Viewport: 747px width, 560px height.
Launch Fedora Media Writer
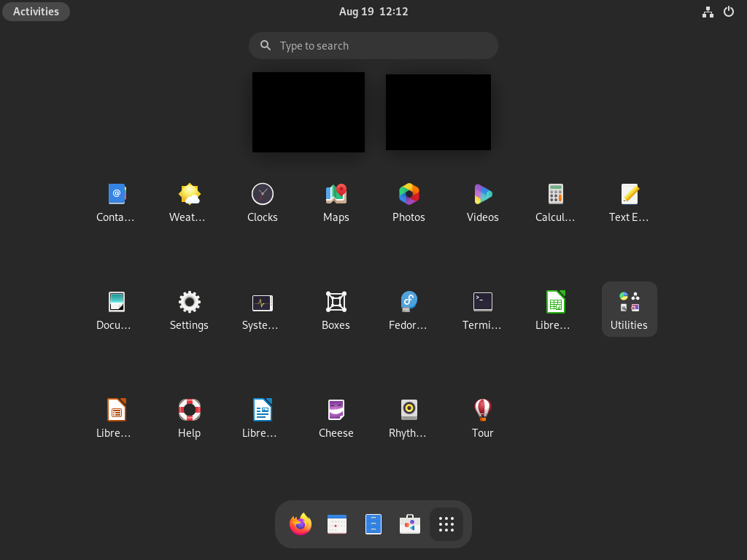click(x=409, y=310)
